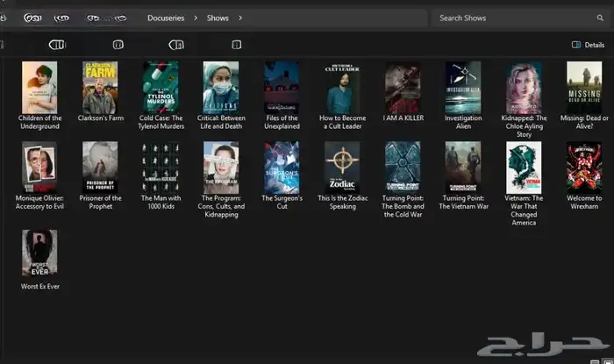Select the Clarkson's Farm poster folder
The height and width of the screenshot is (364, 614).
coord(100,91)
